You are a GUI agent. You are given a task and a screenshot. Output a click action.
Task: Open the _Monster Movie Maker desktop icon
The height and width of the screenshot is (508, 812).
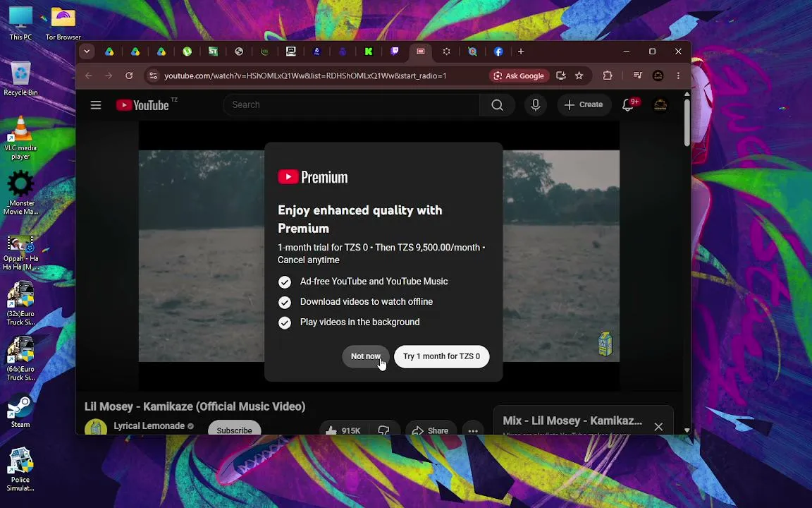(20, 193)
